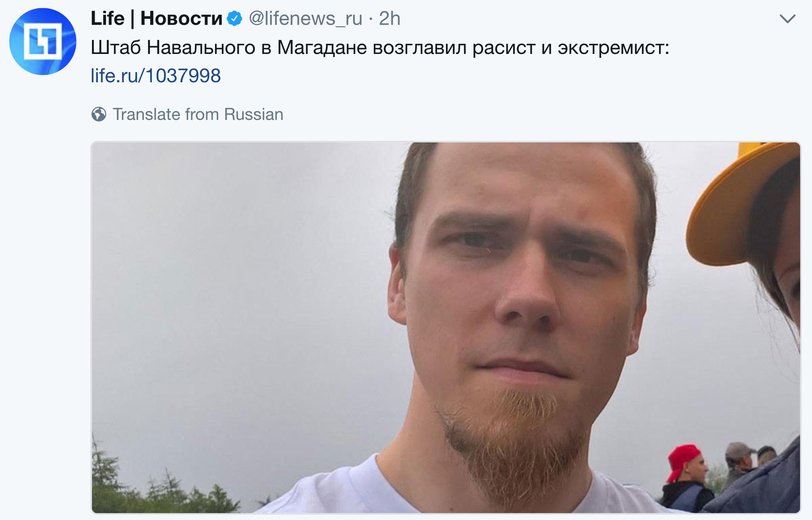The image size is (812, 520).
Task: Open the 2h timestamp permalink
Action: tap(389, 19)
